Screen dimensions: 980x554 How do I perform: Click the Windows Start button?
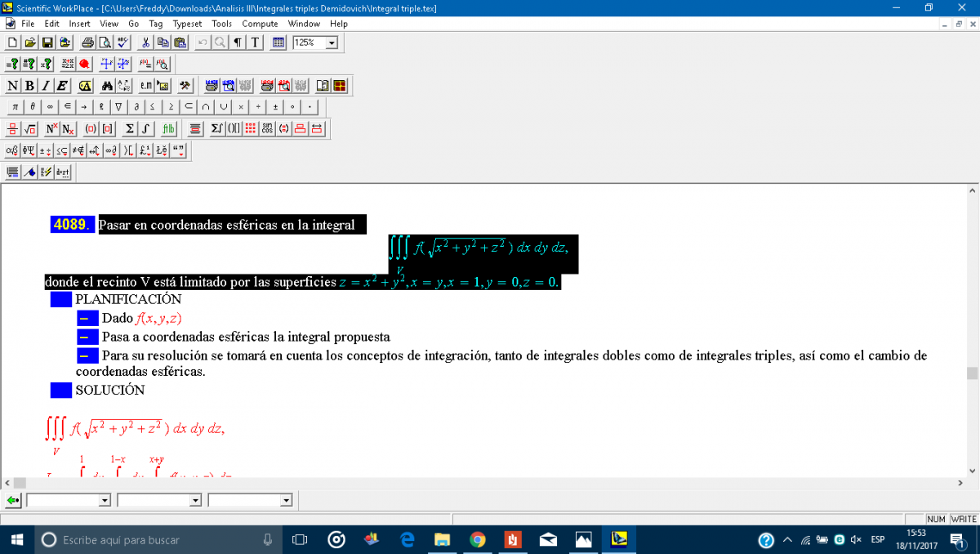16,539
